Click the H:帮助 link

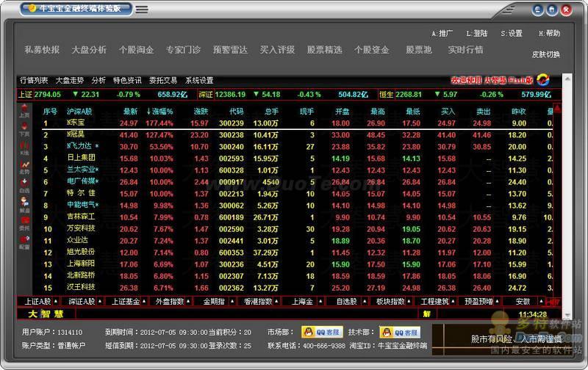(549, 33)
